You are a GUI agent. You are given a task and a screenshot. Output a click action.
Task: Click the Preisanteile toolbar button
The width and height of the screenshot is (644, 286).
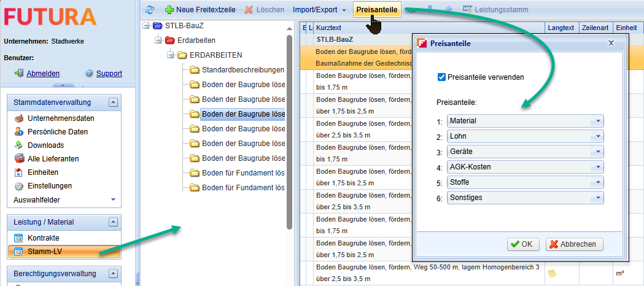(x=377, y=10)
